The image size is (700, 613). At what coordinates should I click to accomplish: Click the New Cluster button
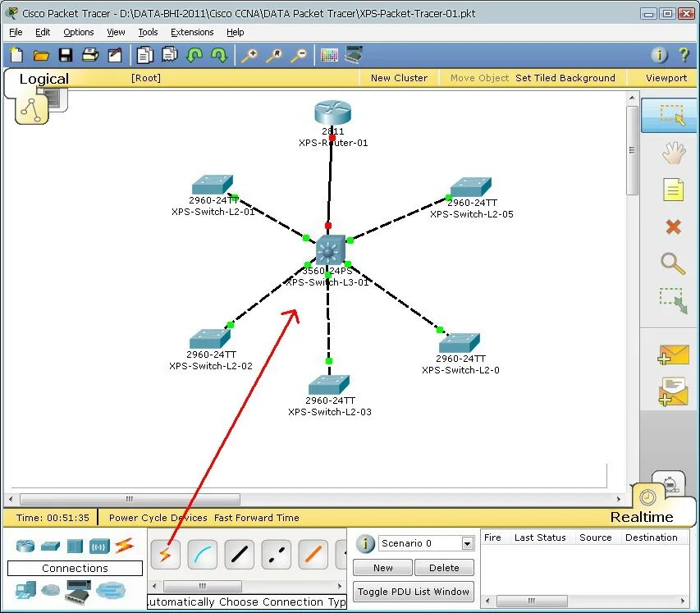[x=399, y=78]
